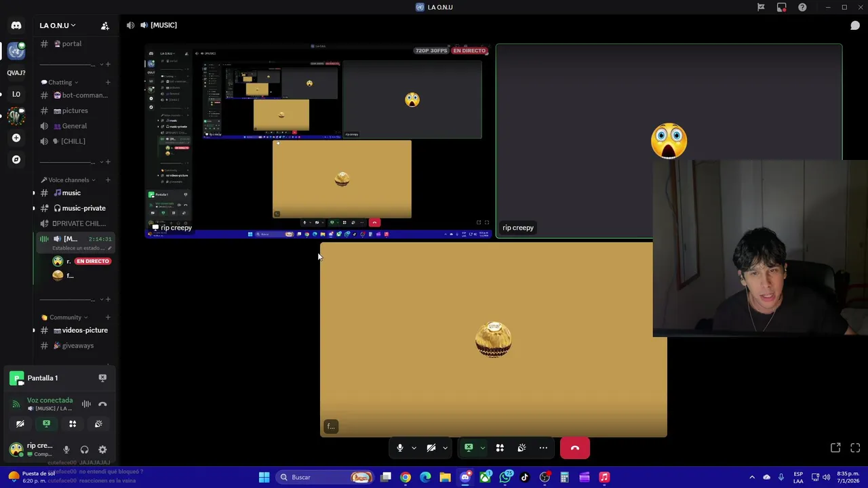Toggle screen share in the sidebar voice panel
The width and height of the screenshot is (868, 488).
(x=46, y=424)
